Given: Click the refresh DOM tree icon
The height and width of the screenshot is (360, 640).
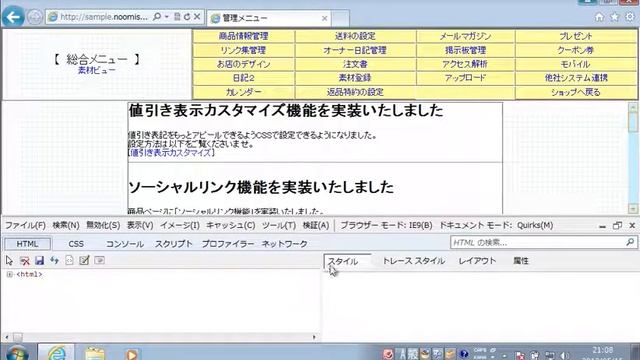Looking at the screenshot, I should (54, 260).
